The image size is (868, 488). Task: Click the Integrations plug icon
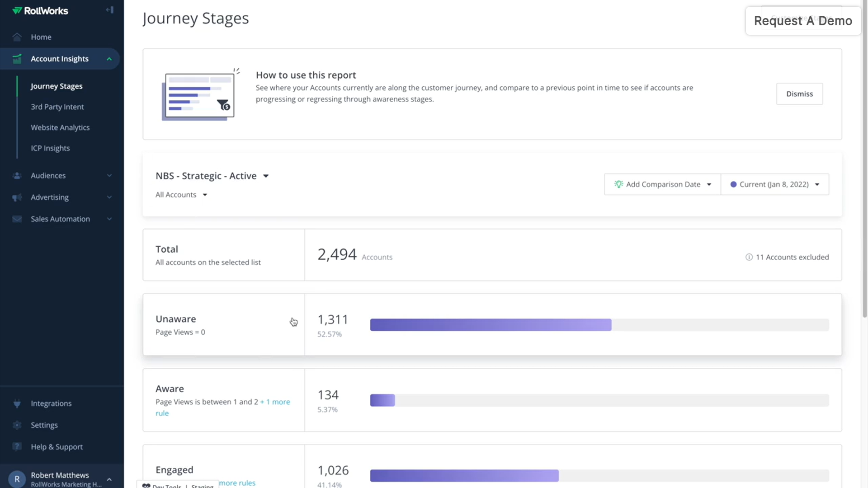17,404
